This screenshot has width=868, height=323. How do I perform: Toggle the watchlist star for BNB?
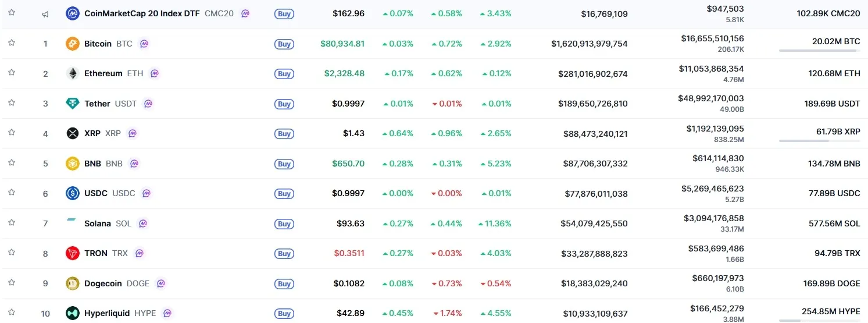tap(12, 162)
